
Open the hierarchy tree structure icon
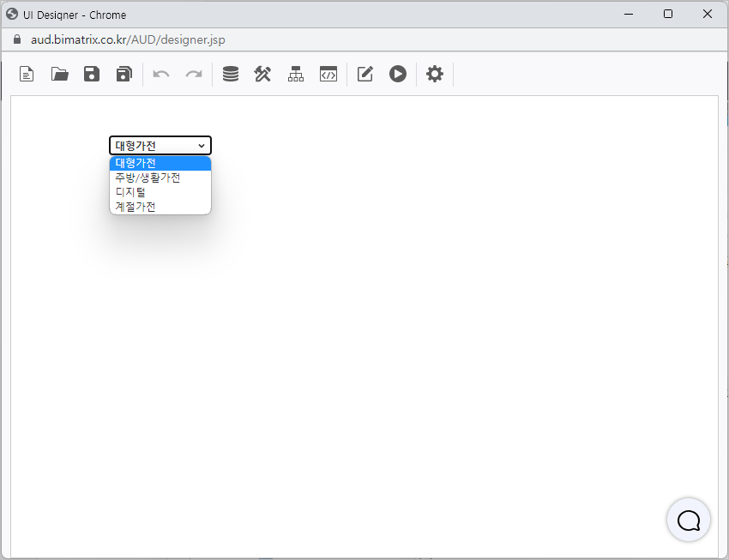[296, 75]
